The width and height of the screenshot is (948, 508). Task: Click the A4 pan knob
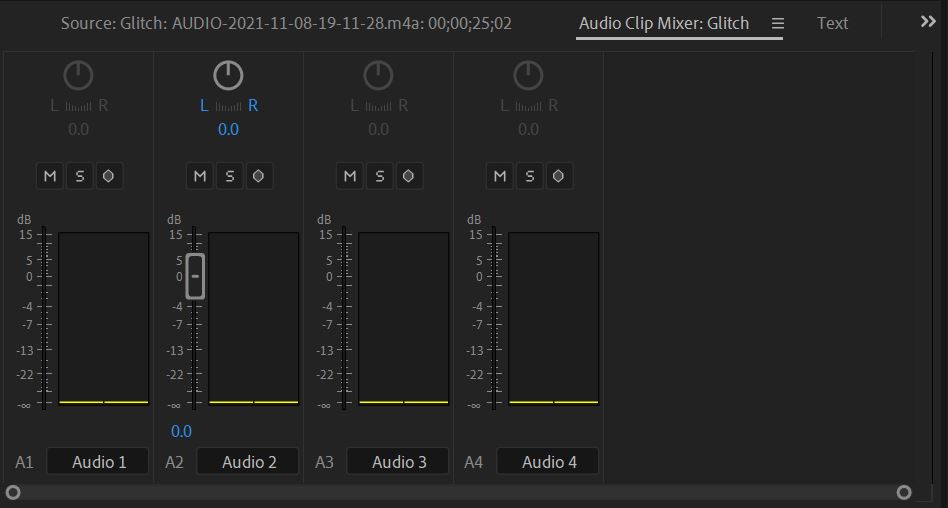(528, 75)
